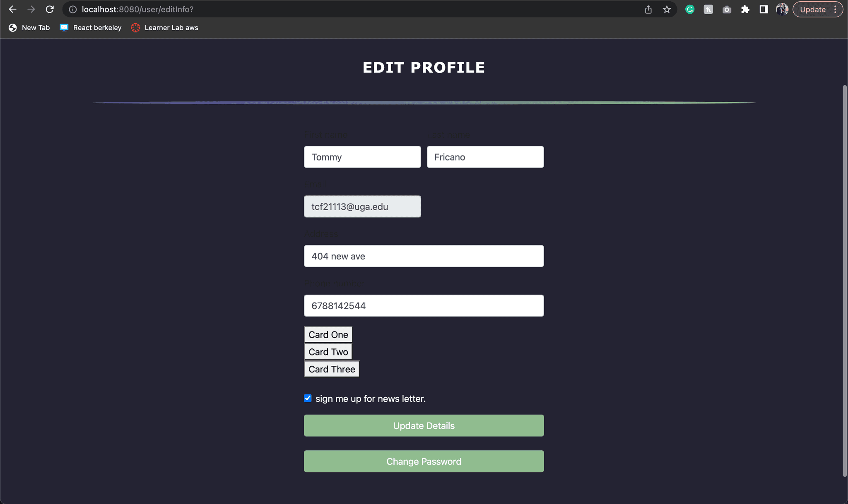The height and width of the screenshot is (504, 848).
Task: Expand the Card Two option
Action: tap(328, 352)
